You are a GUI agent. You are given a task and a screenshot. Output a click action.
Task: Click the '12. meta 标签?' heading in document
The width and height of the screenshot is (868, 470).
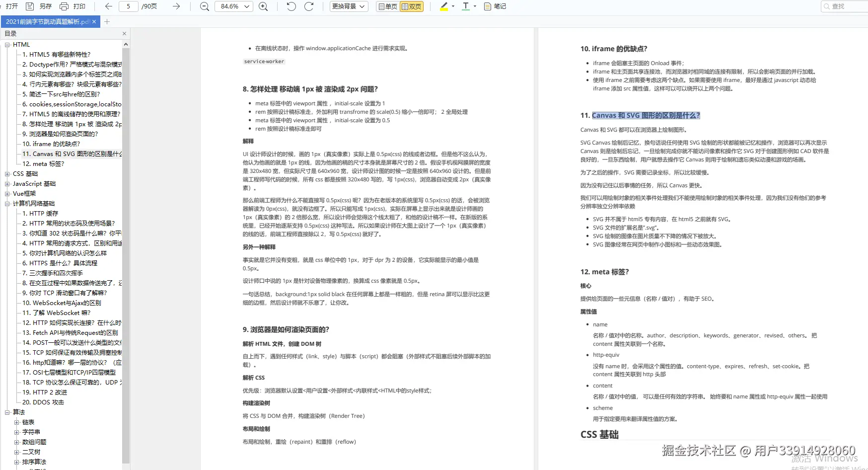[604, 272]
